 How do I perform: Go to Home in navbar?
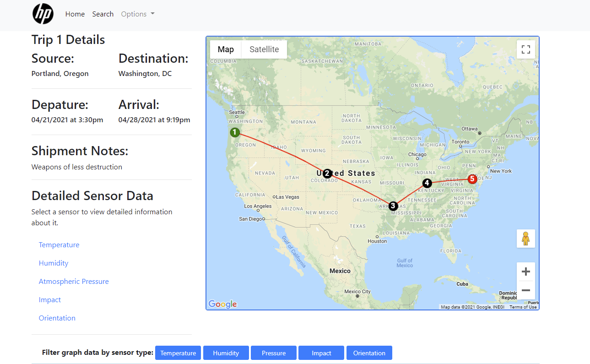[x=75, y=14]
